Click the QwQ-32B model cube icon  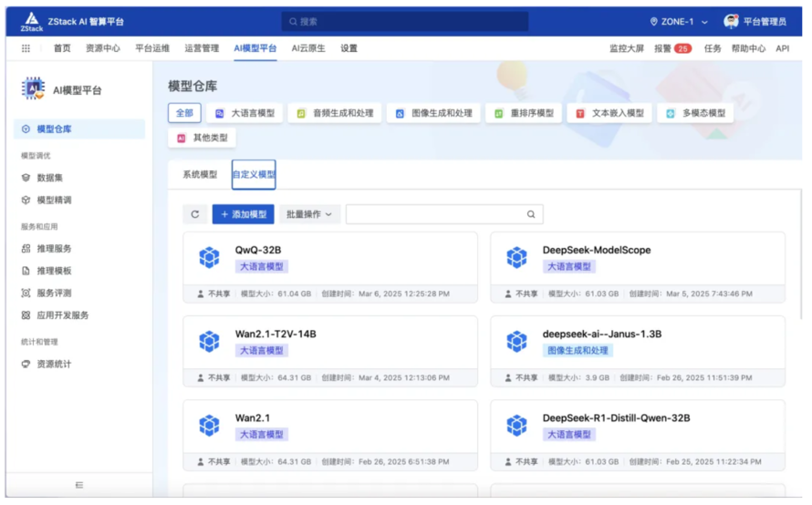click(x=210, y=258)
